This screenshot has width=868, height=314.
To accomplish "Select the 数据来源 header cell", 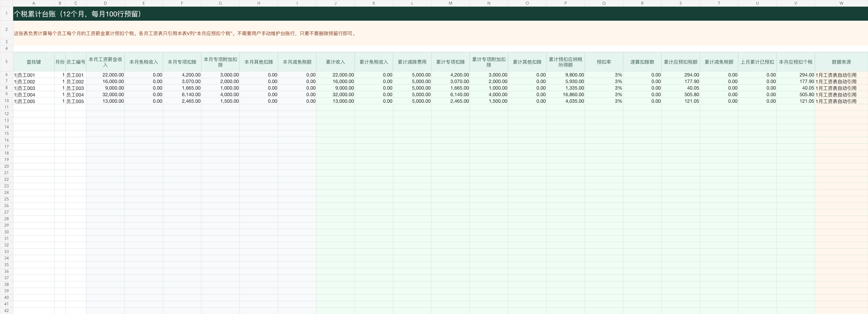I will [841, 62].
